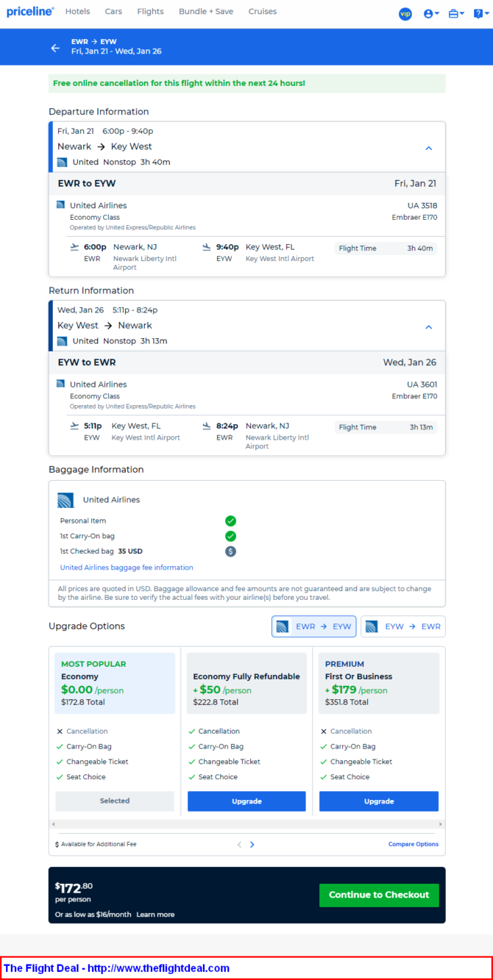Open United Airlines baggage fee information link
Screen dimensions: 493x980
[x=127, y=568]
